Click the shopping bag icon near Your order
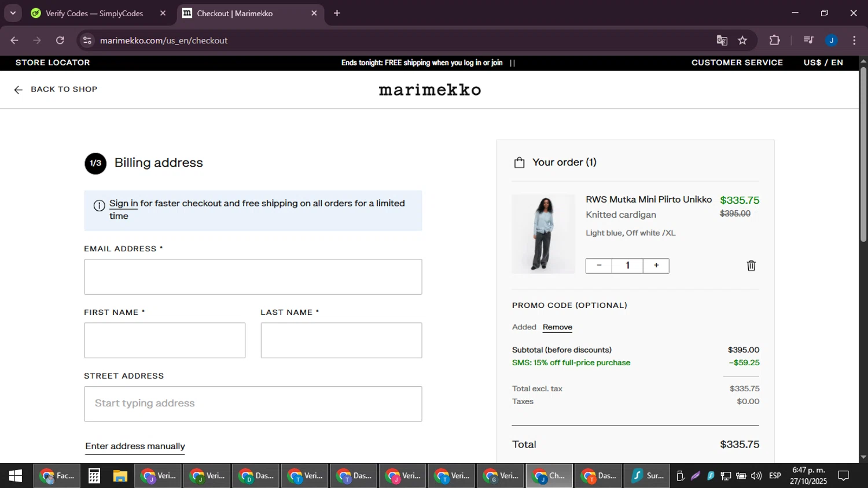The image size is (868, 488). (x=519, y=163)
